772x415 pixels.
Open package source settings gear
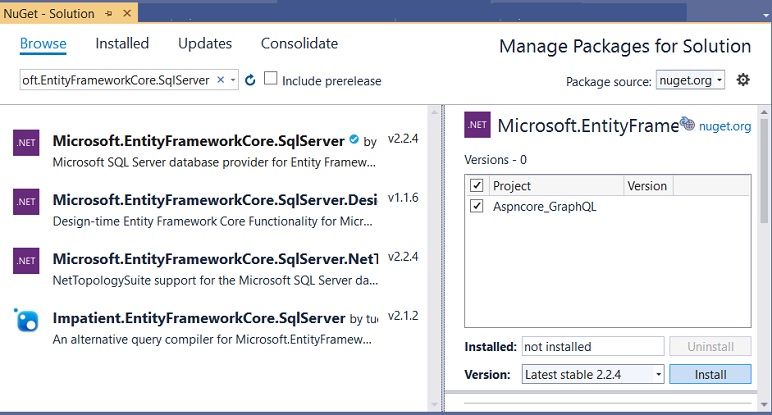click(743, 80)
